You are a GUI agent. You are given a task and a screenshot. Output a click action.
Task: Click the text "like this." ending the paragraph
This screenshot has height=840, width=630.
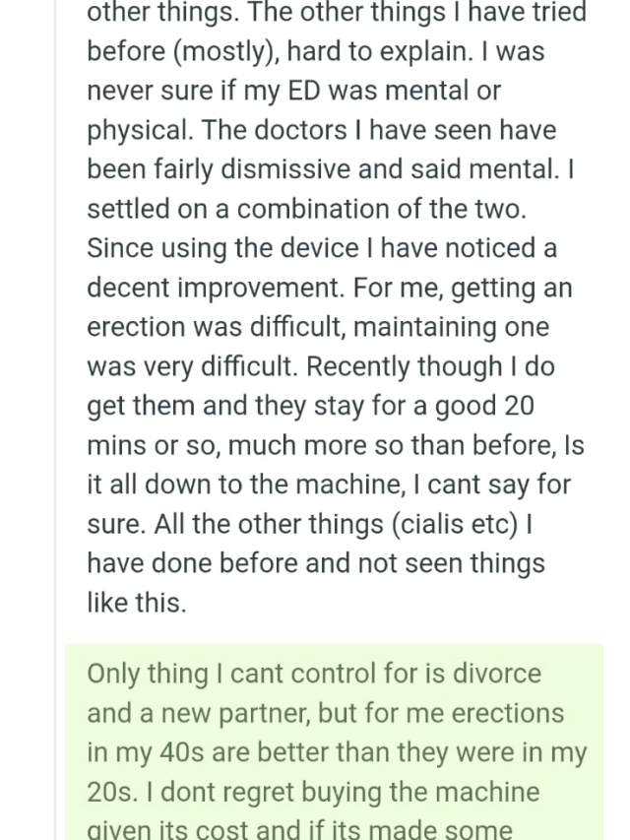pos(136,603)
